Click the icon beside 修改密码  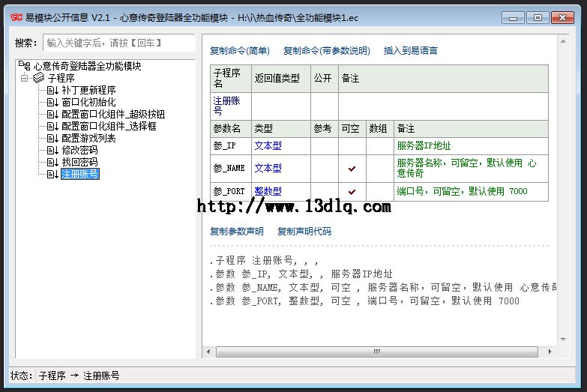[52, 150]
